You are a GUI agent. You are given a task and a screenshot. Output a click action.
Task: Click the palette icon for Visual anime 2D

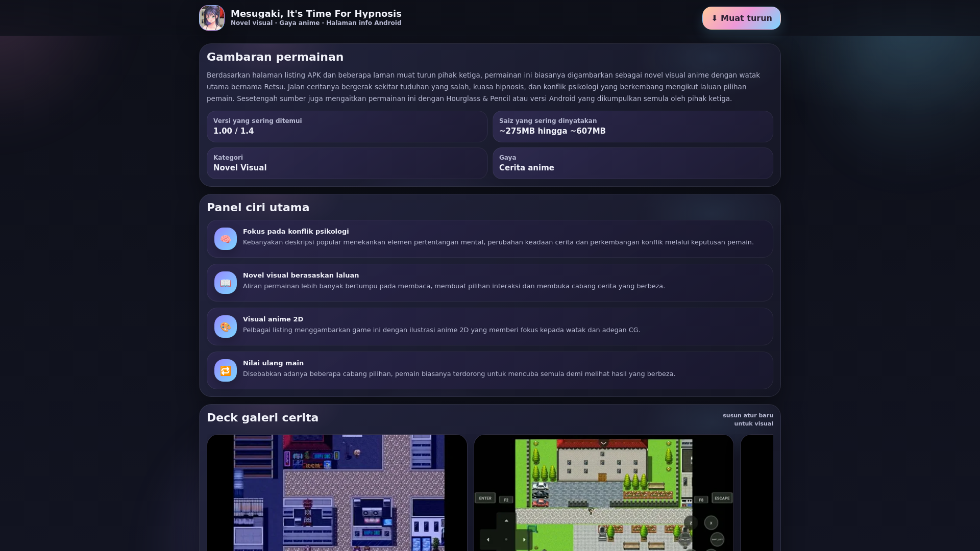click(x=225, y=327)
